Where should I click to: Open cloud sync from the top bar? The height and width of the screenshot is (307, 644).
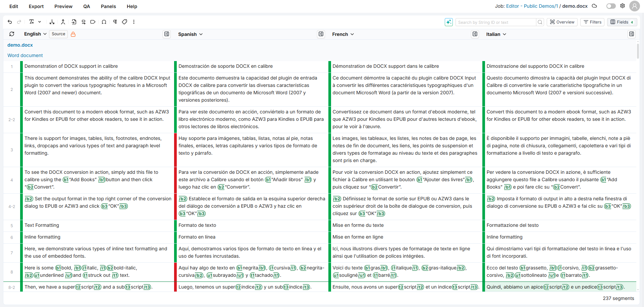(x=594, y=6)
